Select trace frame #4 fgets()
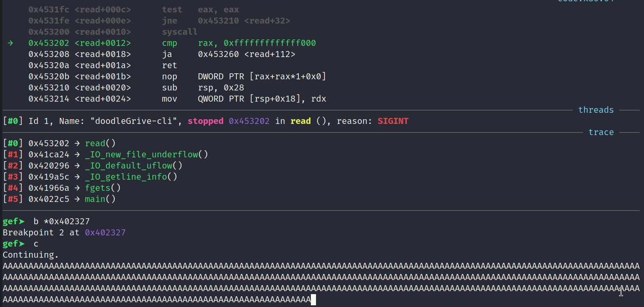The image size is (644, 307). (x=62, y=188)
